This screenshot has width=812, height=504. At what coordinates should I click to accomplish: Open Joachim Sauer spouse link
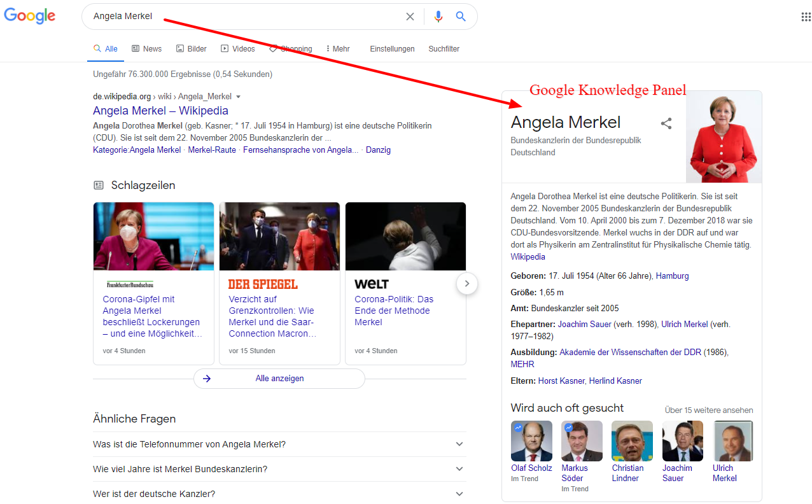(x=585, y=325)
